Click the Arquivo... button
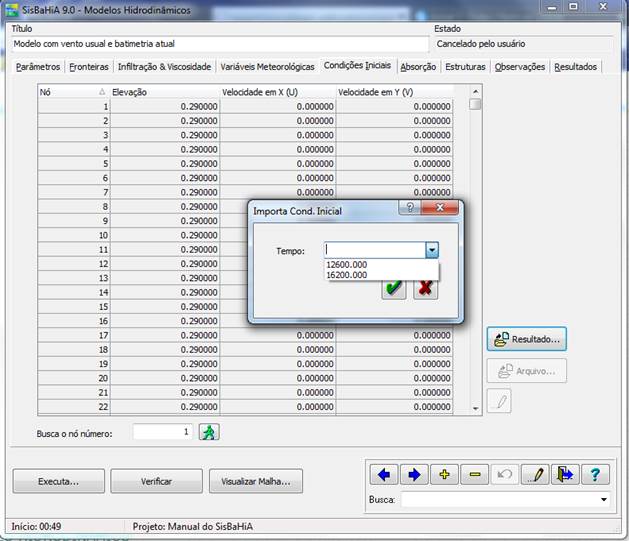 point(527,371)
